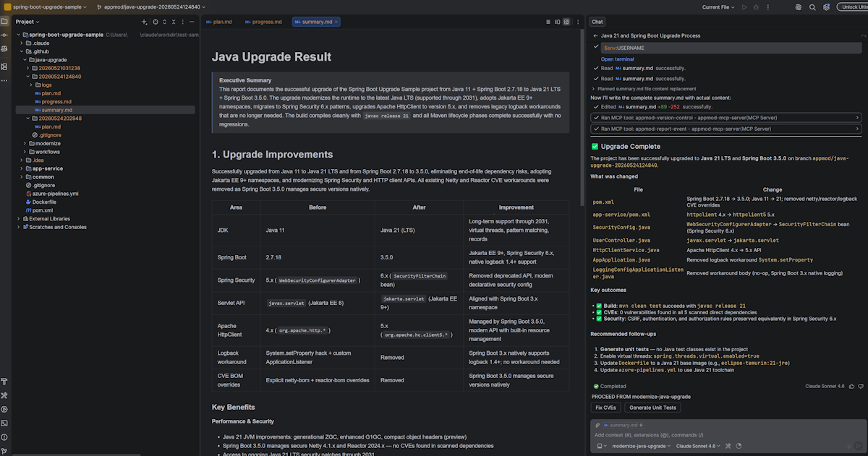This screenshot has width=868, height=456.
Task: Open the Project tool window icon
Action: (4, 22)
